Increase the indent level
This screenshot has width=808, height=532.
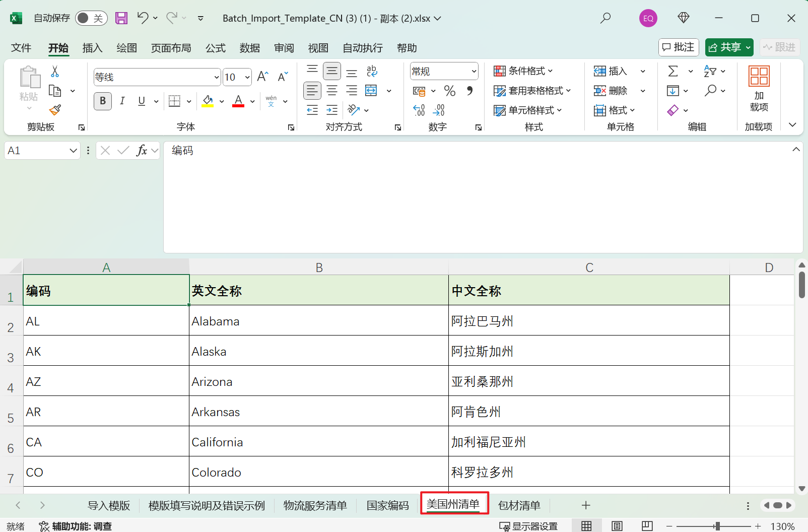click(332, 110)
